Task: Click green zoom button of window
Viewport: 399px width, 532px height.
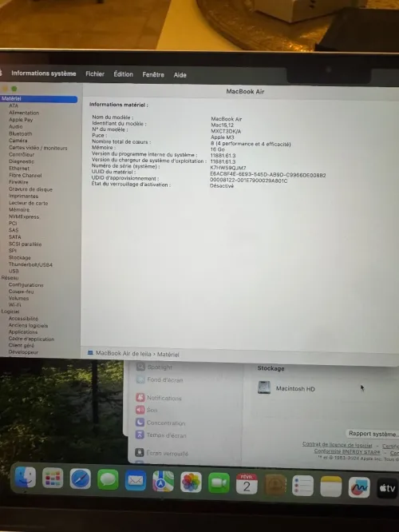Action: pyautogui.click(x=14, y=89)
